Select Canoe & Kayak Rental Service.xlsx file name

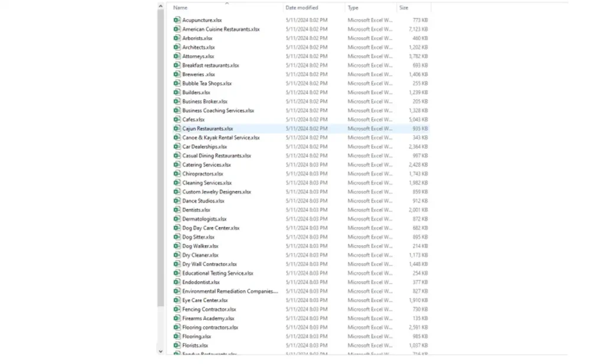[221, 138]
